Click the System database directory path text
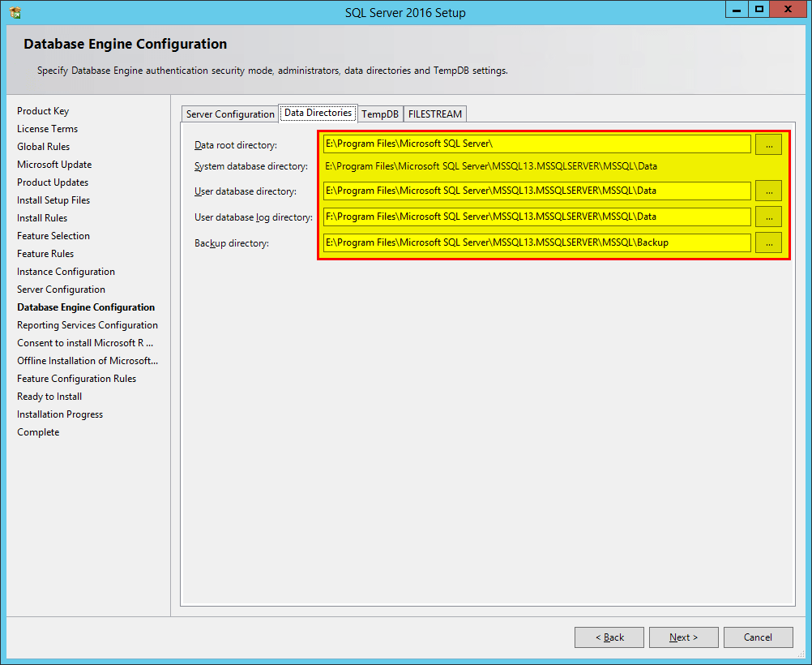This screenshot has height=665, width=812. click(491, 166)
